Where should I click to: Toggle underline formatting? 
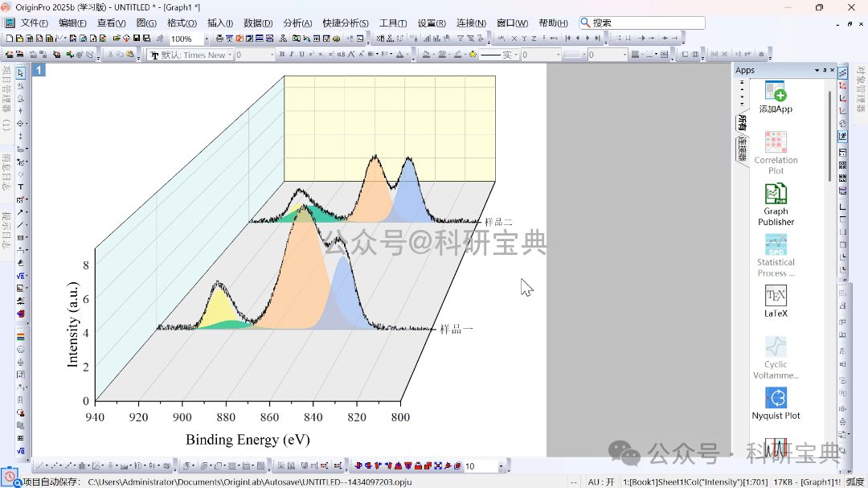tap(302, 55)
